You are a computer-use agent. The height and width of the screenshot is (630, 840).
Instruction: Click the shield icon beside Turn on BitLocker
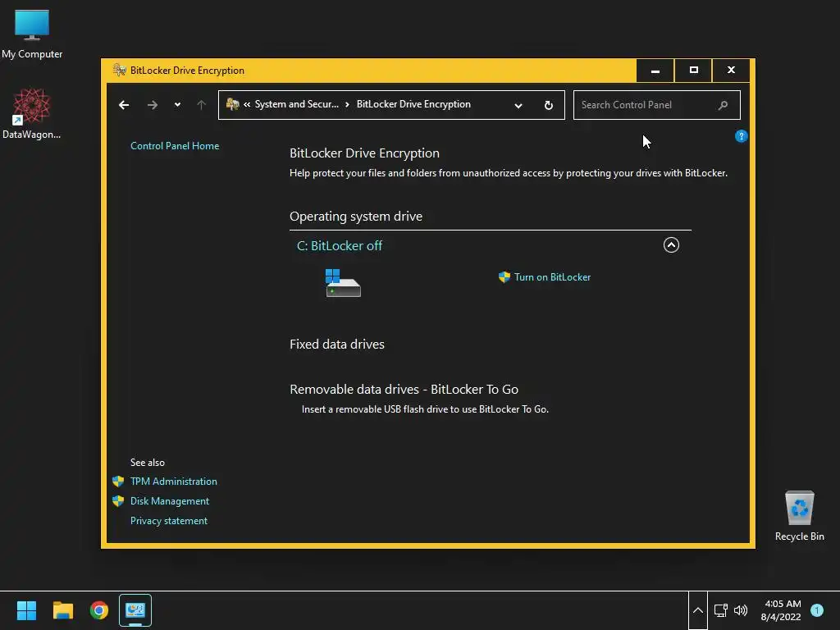click(504, 277)
